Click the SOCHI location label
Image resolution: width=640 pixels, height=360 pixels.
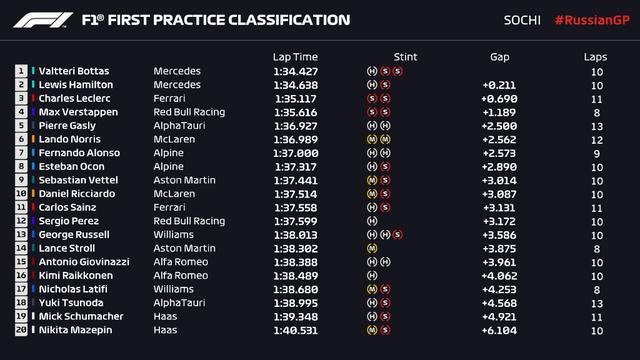(x=522, y=20)
